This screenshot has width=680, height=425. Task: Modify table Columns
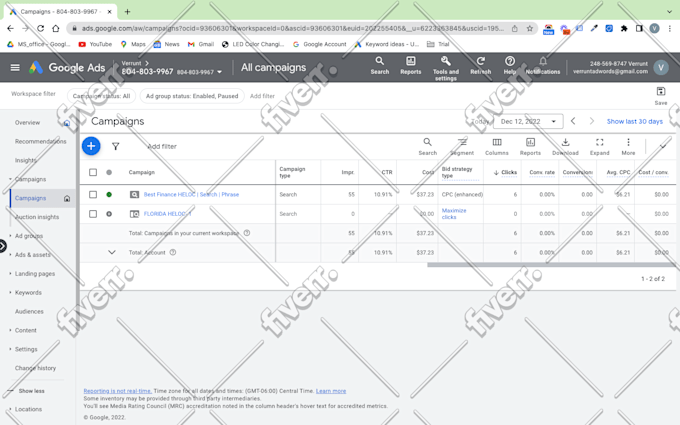pos(497,147)
